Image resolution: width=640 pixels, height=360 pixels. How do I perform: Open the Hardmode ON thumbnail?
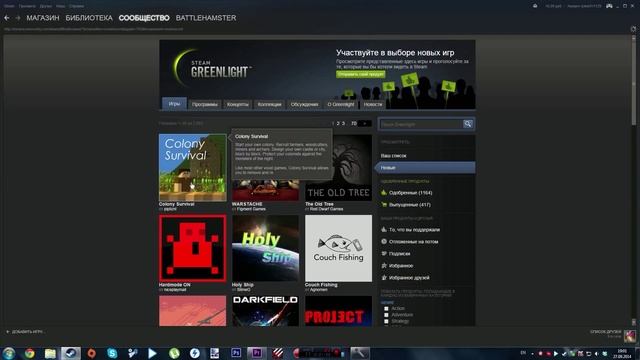193,248
